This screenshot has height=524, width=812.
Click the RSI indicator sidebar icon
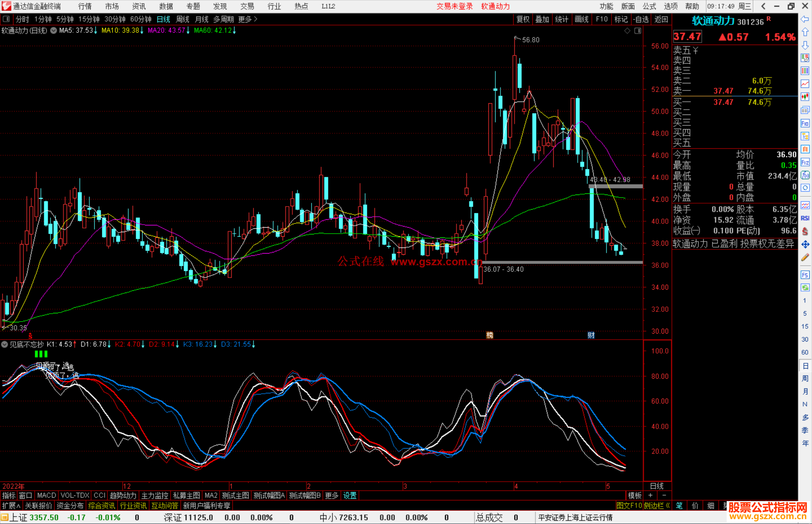tap(805, 218)
